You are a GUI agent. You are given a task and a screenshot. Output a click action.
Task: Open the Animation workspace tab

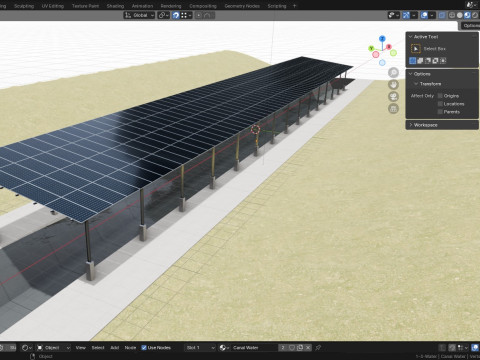click(x=142, y=6)
